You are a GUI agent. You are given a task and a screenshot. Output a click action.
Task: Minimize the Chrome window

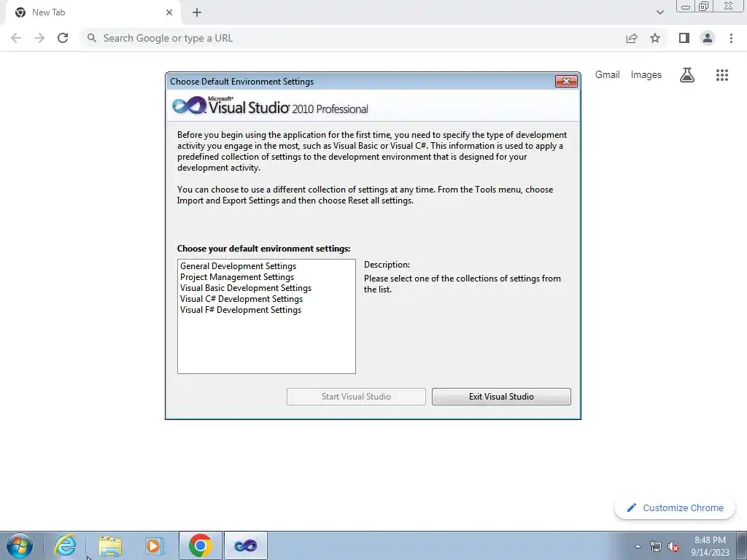686,7
